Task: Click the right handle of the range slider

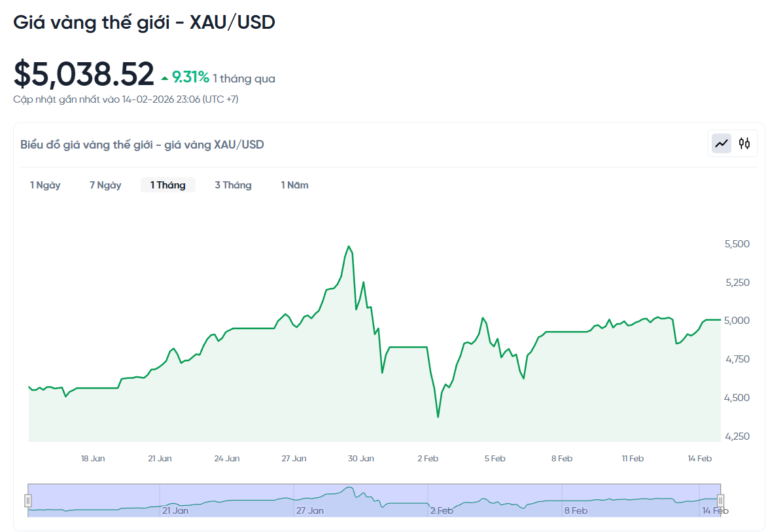Action: (x=720, y=501)
